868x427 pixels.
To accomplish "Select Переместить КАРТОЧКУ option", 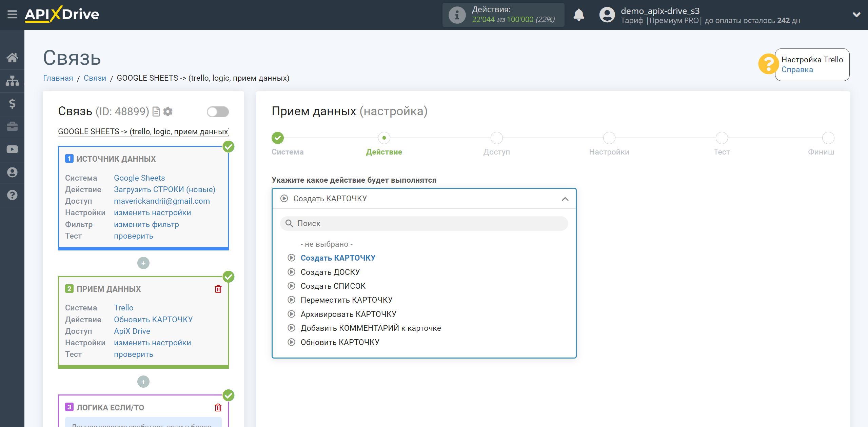I will coord(346,300).
